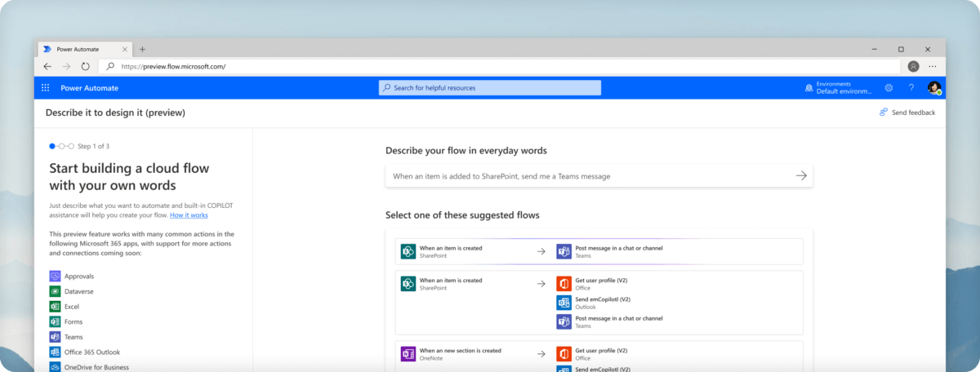The width and height of the screenshot is (980, 372).
Task: Click the step progress indicator dots
Action: pyautogui.click(x=61, y=146)
